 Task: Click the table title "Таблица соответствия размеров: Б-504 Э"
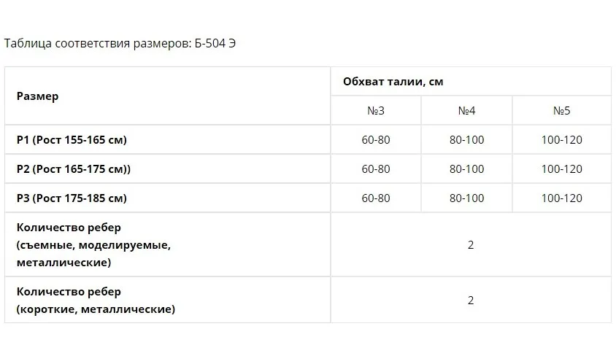pyautogui.click(x=120, y=43)
